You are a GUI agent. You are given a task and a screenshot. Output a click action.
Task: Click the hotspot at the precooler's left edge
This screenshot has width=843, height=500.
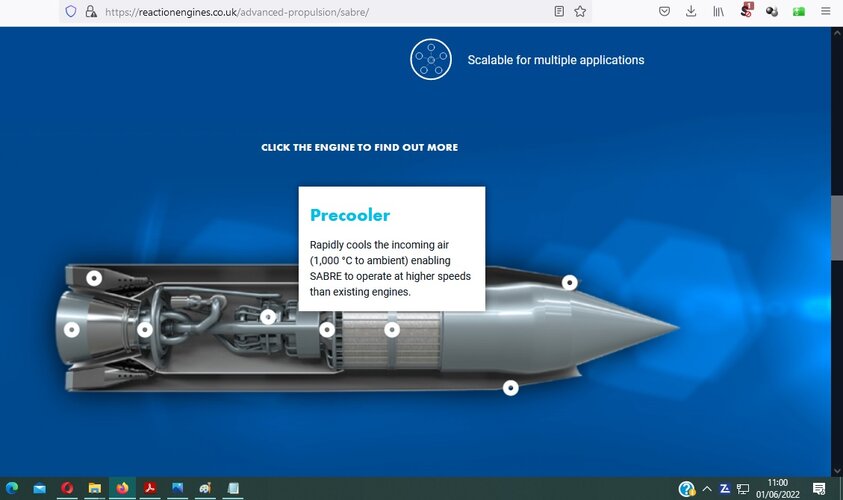click(327, 330)
